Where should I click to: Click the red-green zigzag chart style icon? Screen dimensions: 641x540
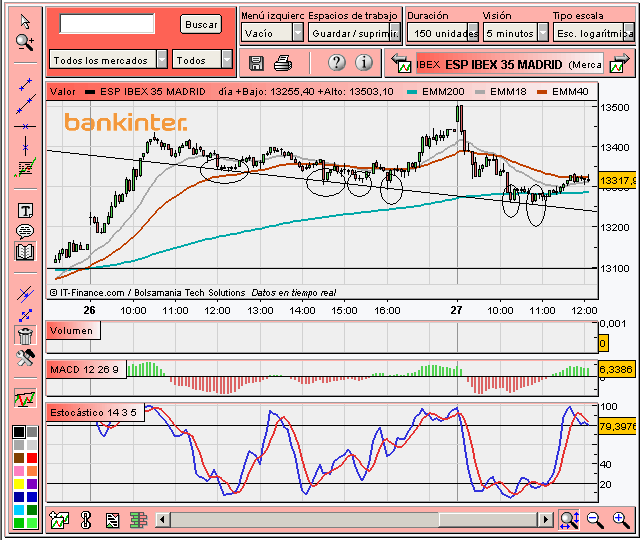tap(25, 398)
